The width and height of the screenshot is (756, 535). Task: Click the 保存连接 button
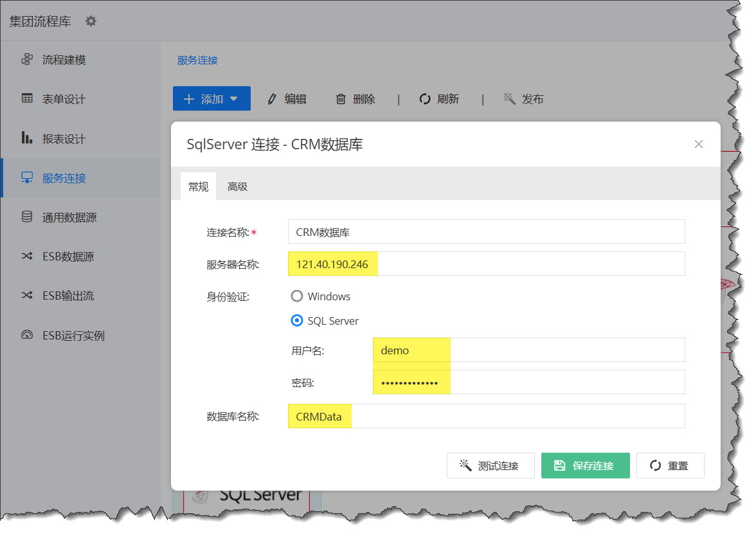[585, 466]
